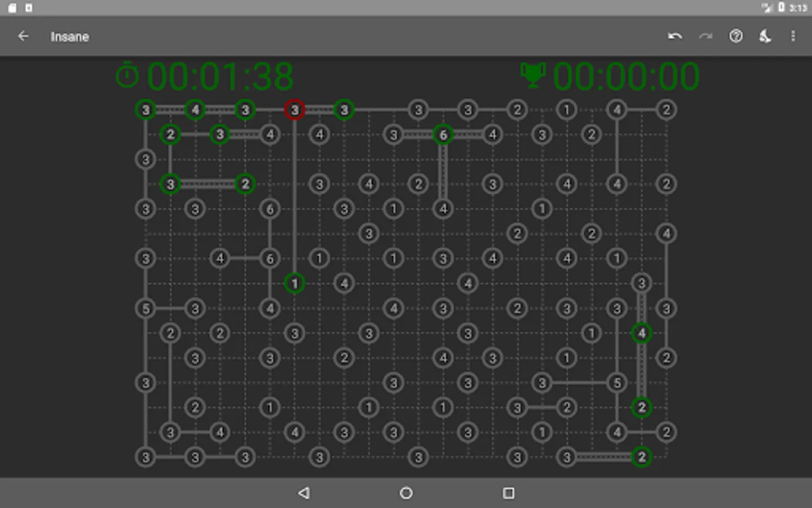Screen dimensions: 812x508
Task: Tap the greyed-out redo arrow
Action: [705, 36]
